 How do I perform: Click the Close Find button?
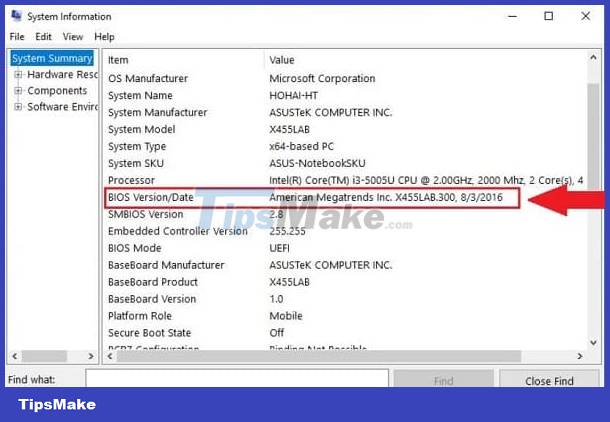[x=549, y=380]
